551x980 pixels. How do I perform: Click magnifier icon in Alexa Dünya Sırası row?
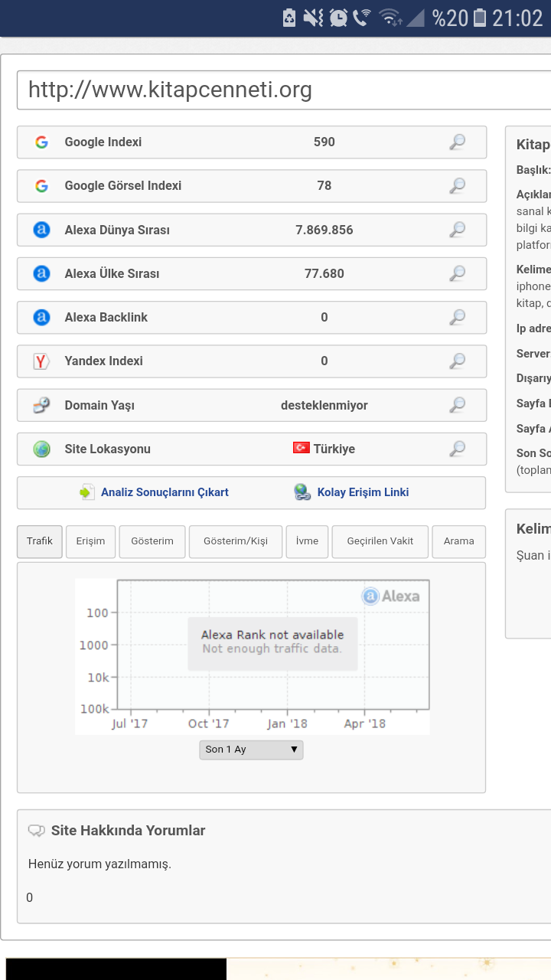pyautogui.click(x=457, y=229)
